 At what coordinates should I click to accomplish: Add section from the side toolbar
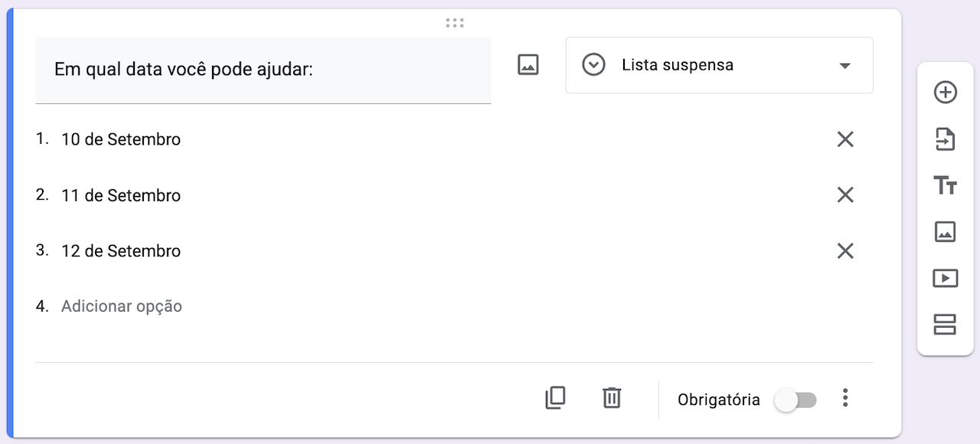coord(946,325)
